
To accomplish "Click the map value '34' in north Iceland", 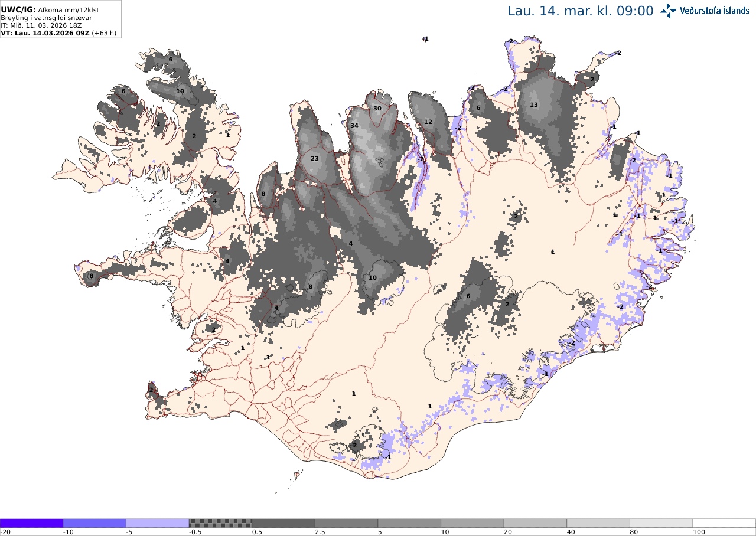I will pyautogui.click(x=354, y=126).
